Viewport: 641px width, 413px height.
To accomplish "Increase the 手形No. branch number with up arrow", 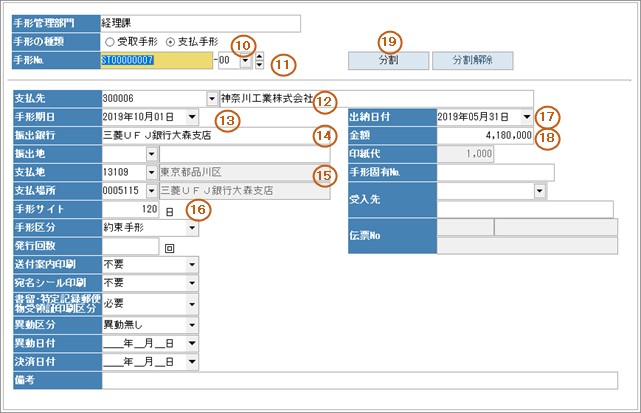I will (259, 57).
